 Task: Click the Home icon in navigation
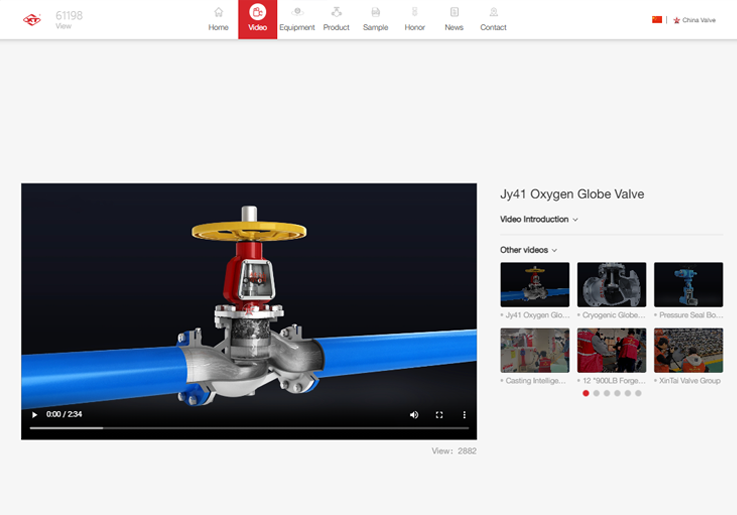pyautogui.click(x=218, y=12)
